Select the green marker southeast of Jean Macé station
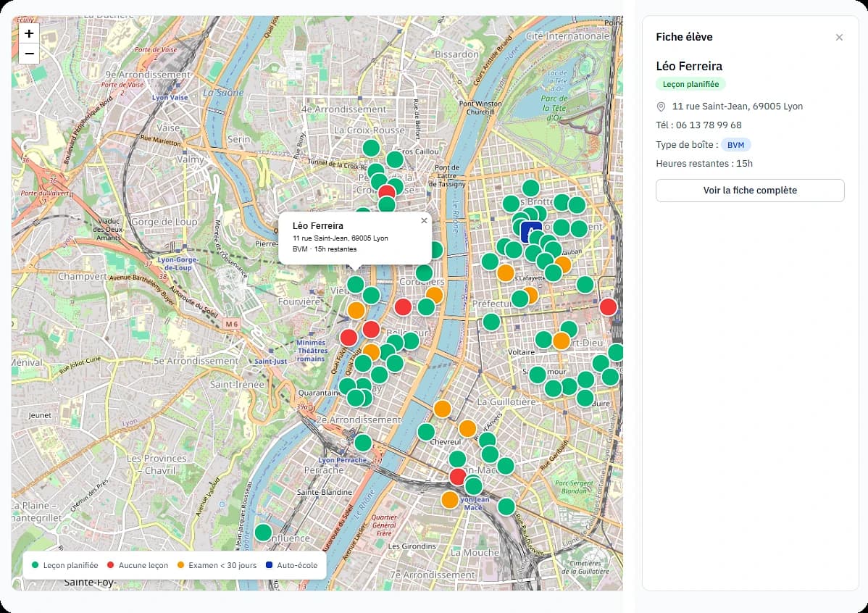Image resolution: width=868 pixels, height=613 pixels. pos(506,506)
